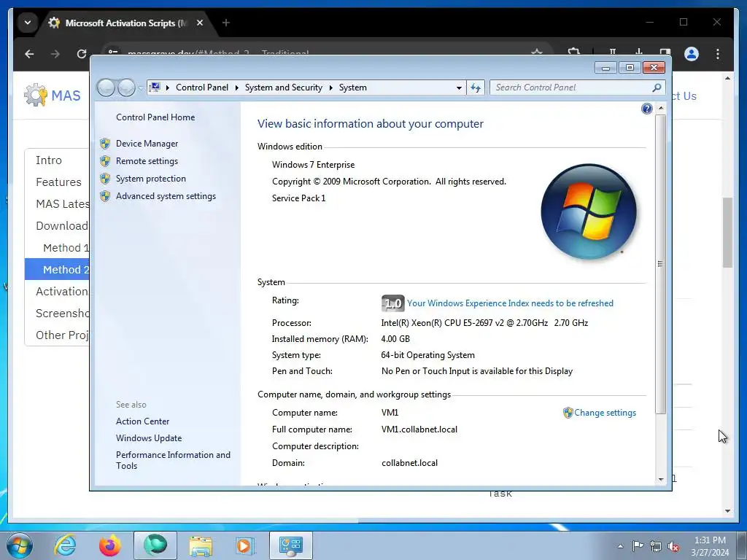Click the MAS logo on webpage

[53, 96]
